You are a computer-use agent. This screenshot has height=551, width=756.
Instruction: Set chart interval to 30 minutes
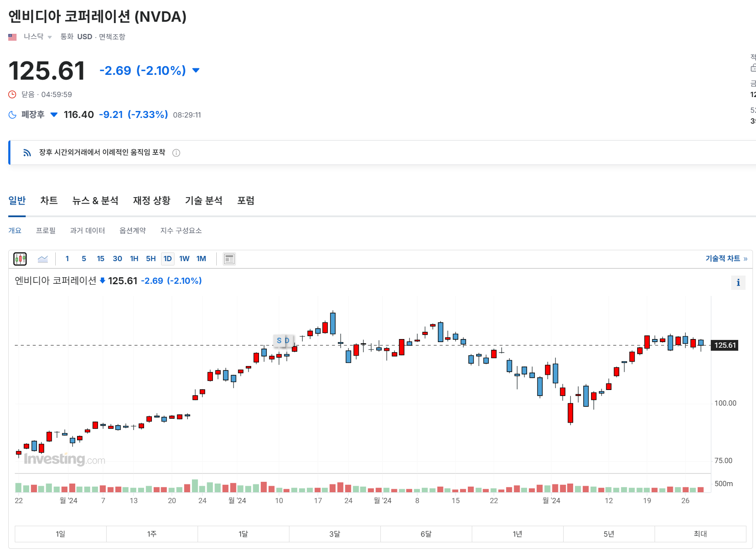118,259
